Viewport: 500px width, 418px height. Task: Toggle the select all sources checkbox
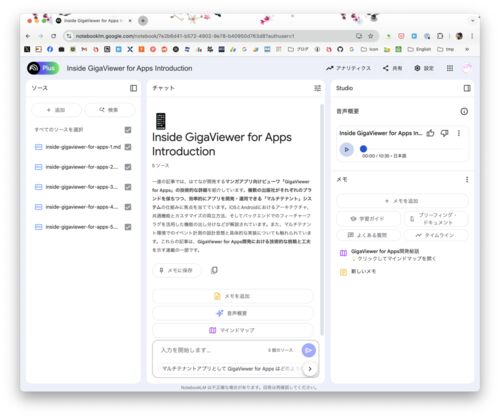click(128, 130)
